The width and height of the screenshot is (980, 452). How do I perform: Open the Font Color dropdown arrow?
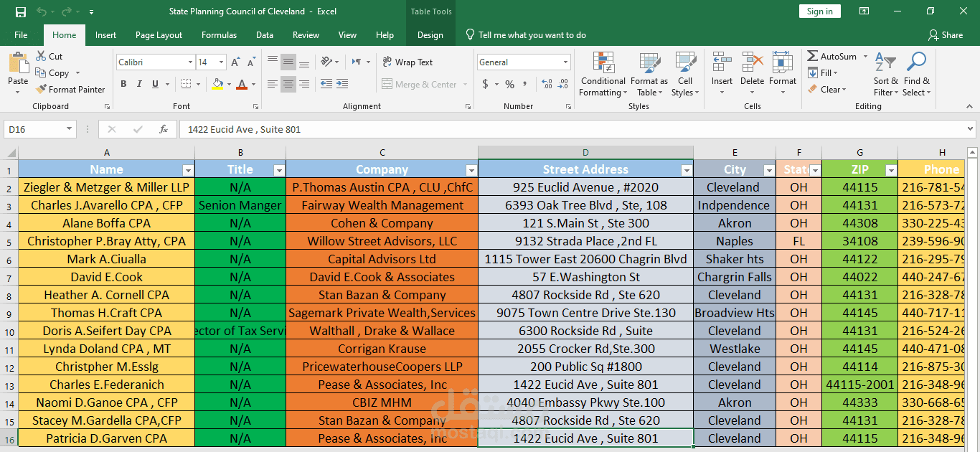click(x=253, y=85)
